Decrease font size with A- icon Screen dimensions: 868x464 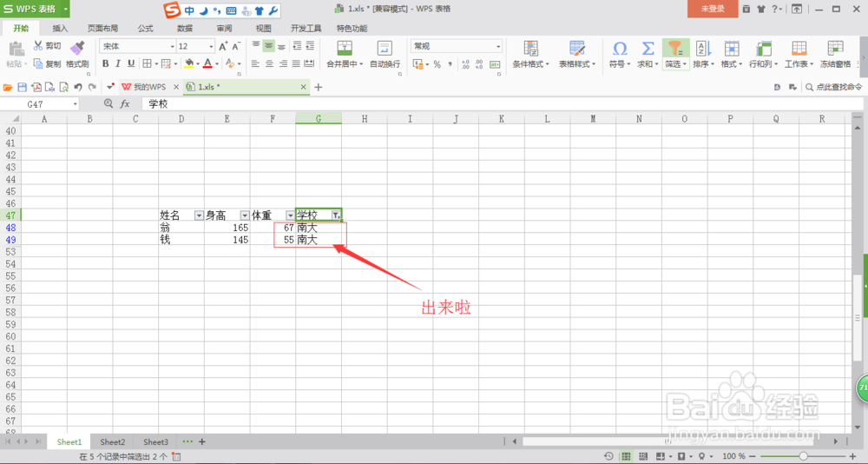pos(236,46)
